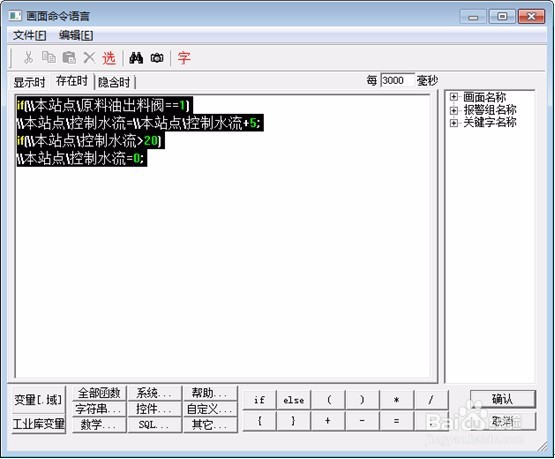Insert the divide / operator button
Image resolution: width=555 pixels, height=459 pixels.
(x=431, y=400)
